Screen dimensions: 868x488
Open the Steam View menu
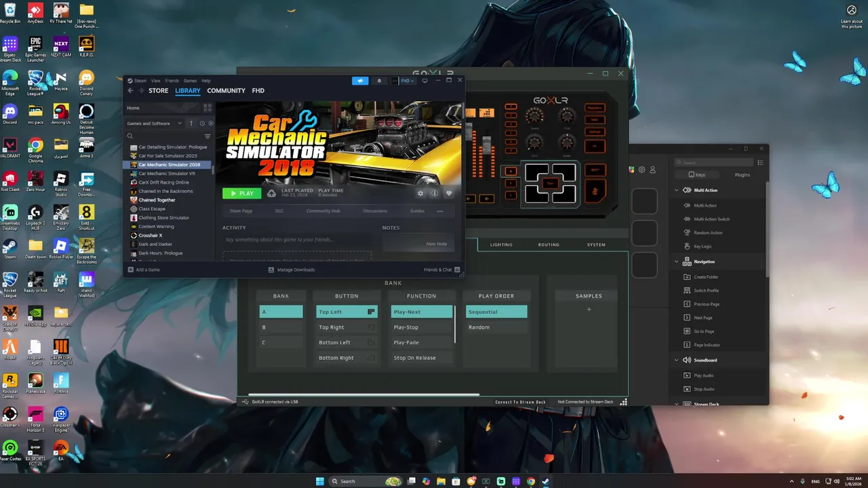(156, 81)
